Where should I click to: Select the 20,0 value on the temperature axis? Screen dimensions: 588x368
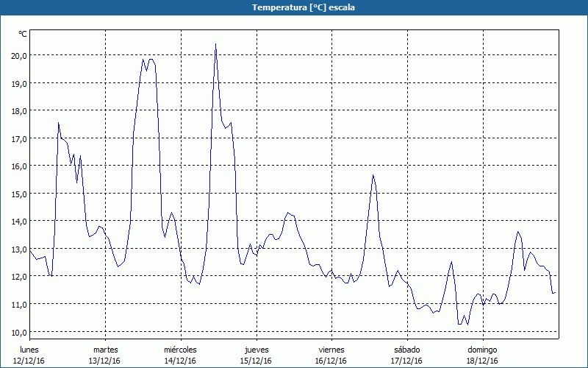coord(18,55)
